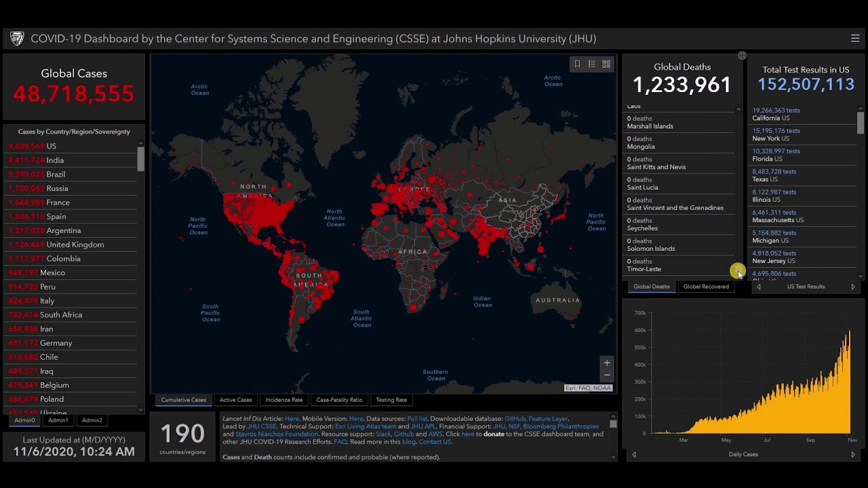This screenshot has width=868, height=488.
Task: Select India in the country cases list
Action: coord(55,161)
